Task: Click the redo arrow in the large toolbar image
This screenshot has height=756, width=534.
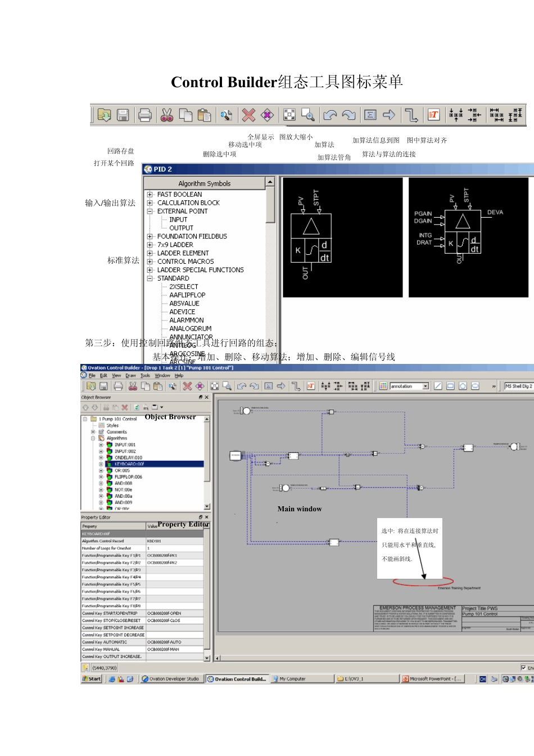Action: pos(349,115)
